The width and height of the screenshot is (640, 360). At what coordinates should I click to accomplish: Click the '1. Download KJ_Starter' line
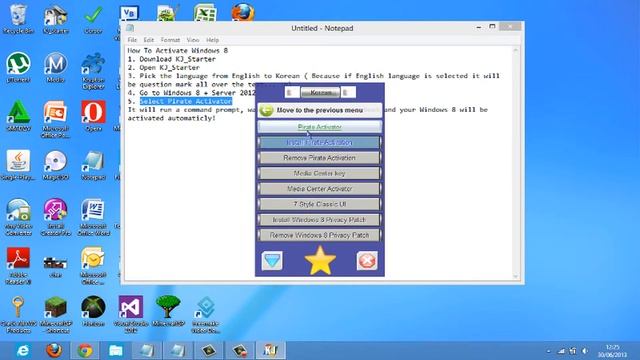coord(171,59)
